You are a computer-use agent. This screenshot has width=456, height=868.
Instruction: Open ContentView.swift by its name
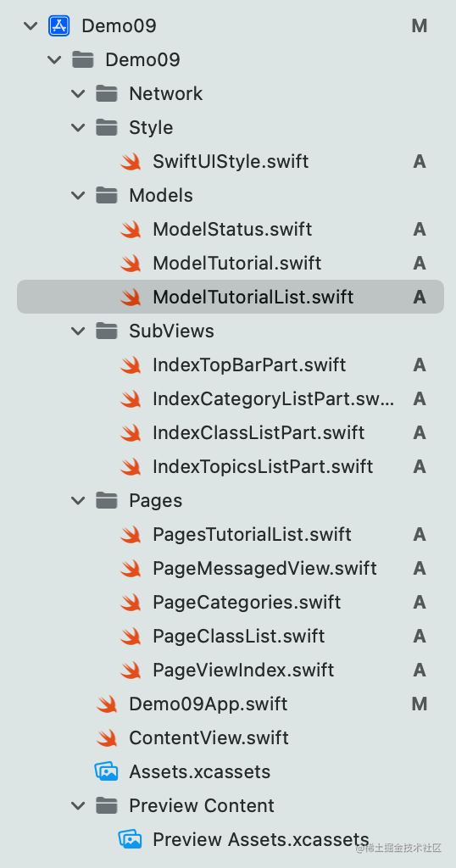(x=209, y=738)
